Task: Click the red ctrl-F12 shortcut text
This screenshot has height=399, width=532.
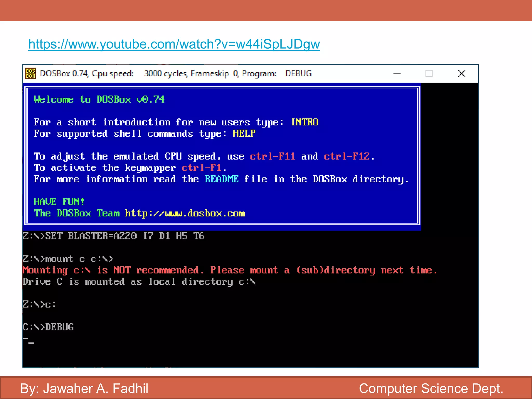Action: point(347,156)
